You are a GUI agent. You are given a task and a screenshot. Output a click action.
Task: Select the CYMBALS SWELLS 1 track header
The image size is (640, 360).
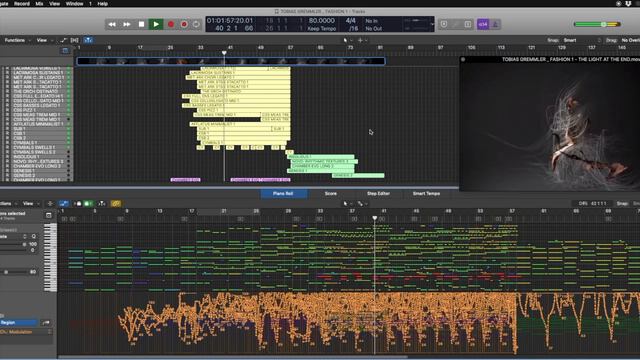pos(37,147)
